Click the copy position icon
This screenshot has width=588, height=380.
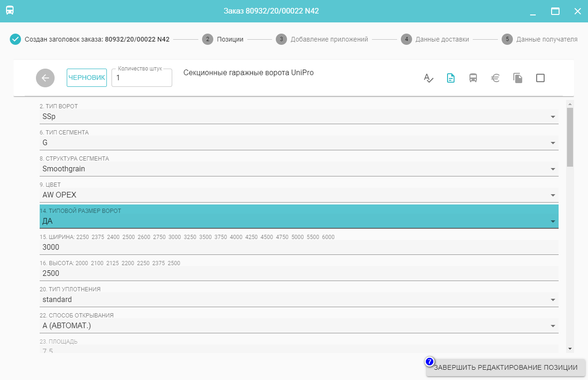[518, 78]
